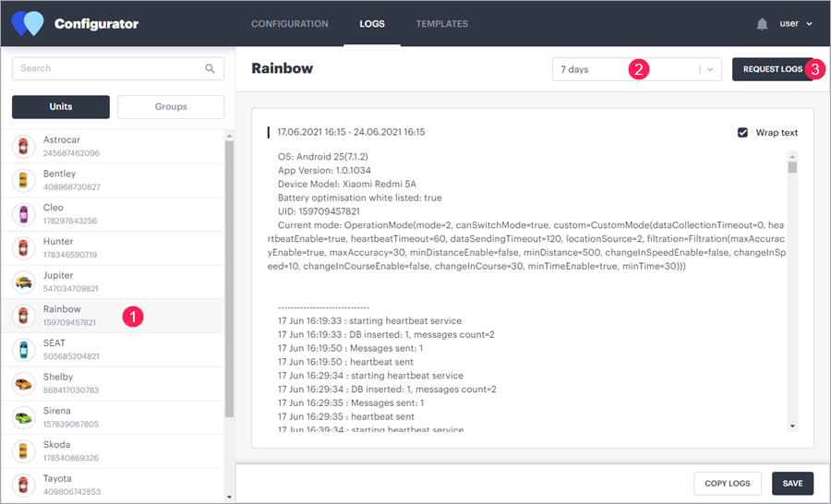Select the Sirena unit name
The height and width of the screenshot is (504, 831).
(x=56, y=411)
